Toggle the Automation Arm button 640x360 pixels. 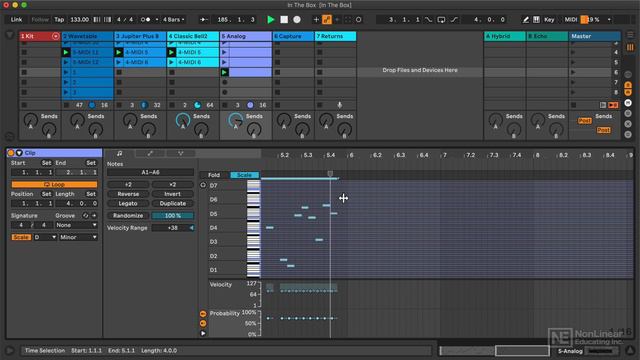[327, 19]
